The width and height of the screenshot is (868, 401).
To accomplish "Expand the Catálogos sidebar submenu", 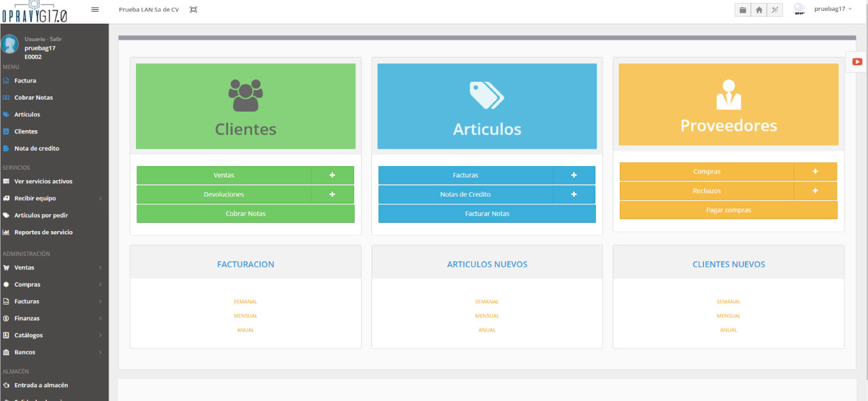I will (100, 335).
